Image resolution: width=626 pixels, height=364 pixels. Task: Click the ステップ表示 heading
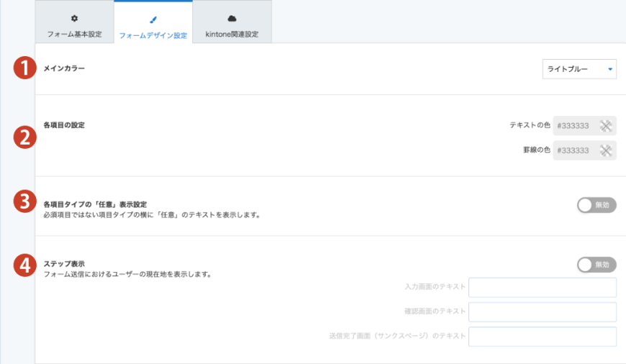(64, 264)
